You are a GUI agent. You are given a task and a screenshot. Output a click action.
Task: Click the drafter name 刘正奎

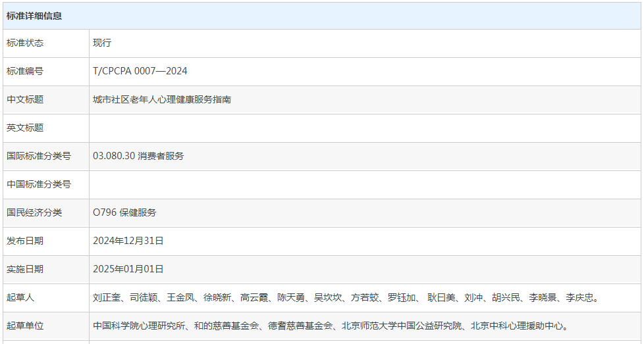(107, 297)
